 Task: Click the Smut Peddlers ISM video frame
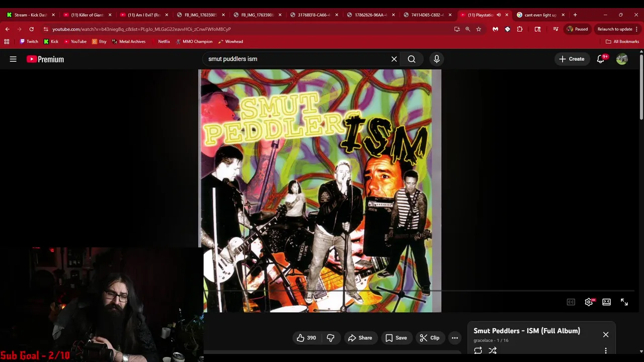coord(320,191)
